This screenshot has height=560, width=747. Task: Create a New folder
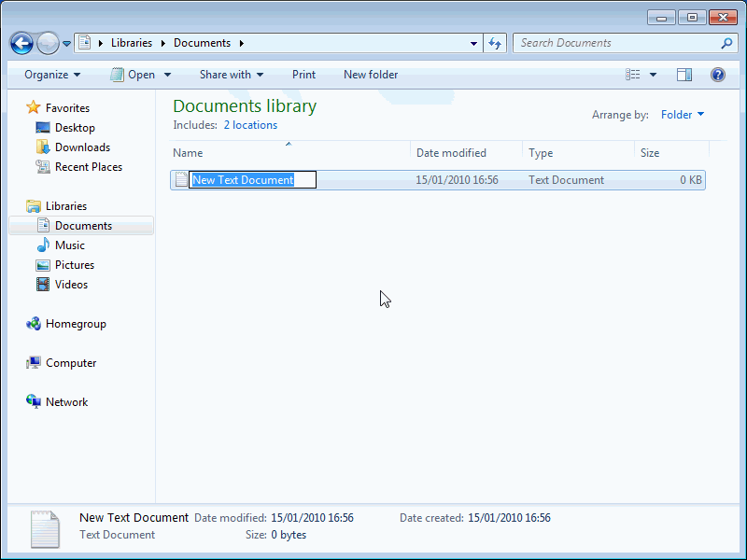click(x=371, y=75)
